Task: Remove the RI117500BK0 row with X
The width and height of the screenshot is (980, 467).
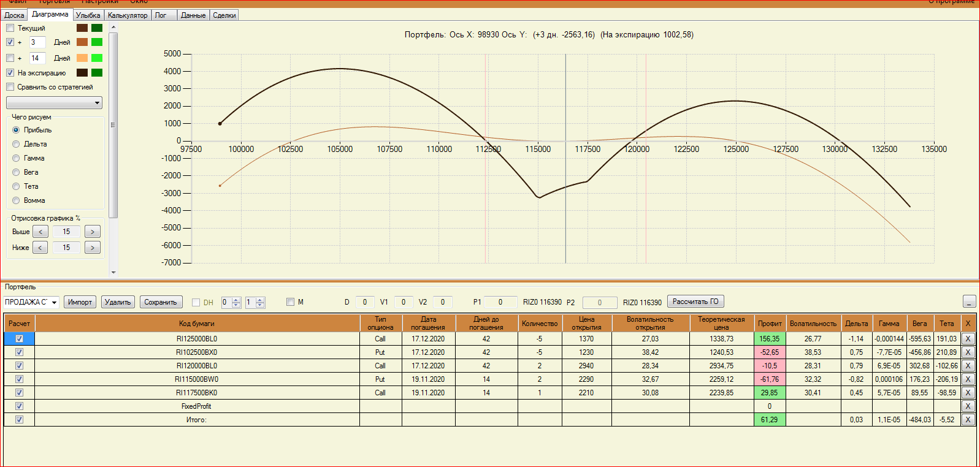Action: (x=968, y=393)
